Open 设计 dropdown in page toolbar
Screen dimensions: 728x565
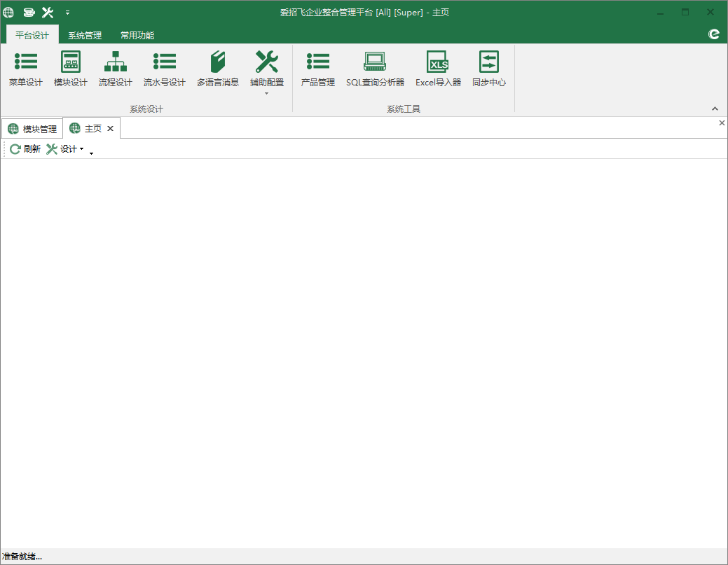[x=65, y=149]
